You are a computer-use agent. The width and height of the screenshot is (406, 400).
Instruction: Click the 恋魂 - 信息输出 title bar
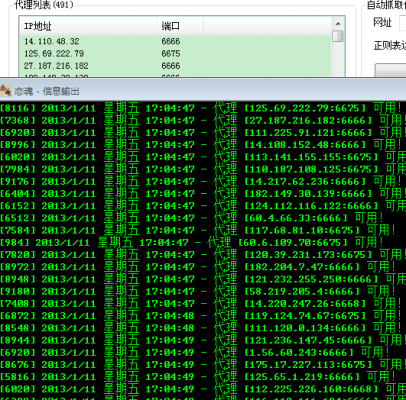coord(203,91)
